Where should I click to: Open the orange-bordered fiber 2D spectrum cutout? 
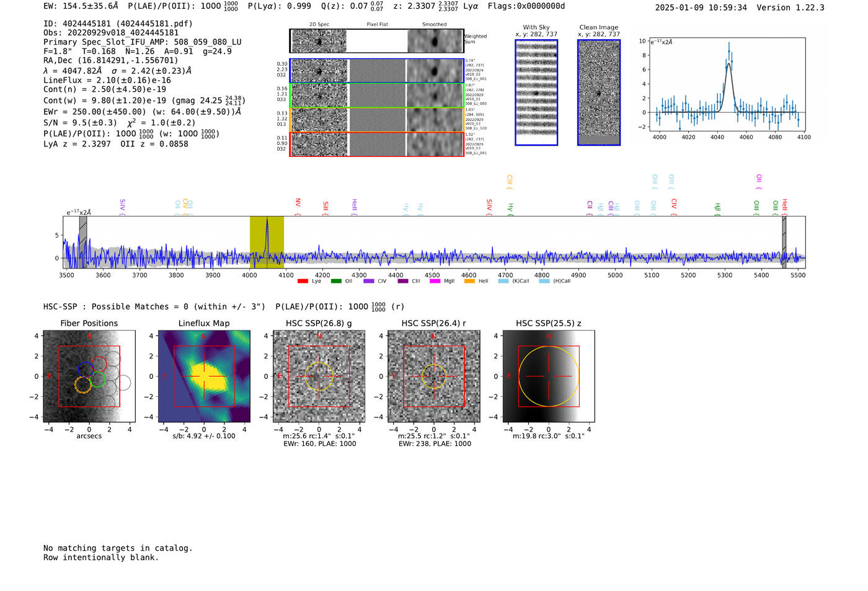[319, 120]
